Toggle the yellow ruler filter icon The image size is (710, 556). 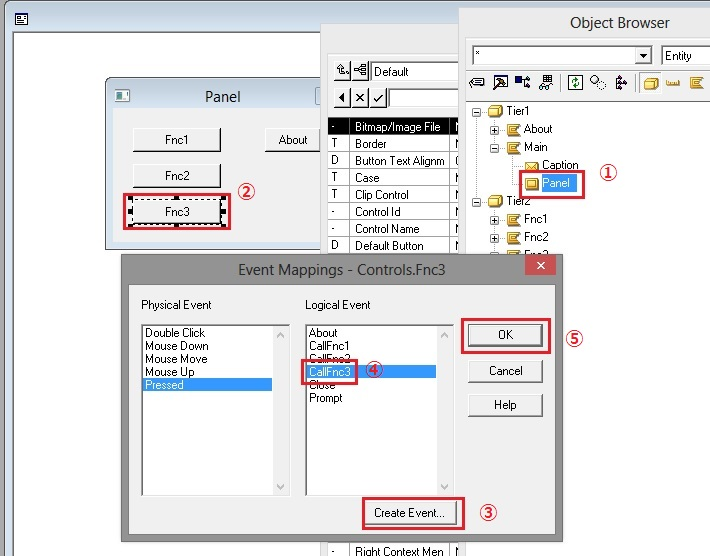click(673, 83)
